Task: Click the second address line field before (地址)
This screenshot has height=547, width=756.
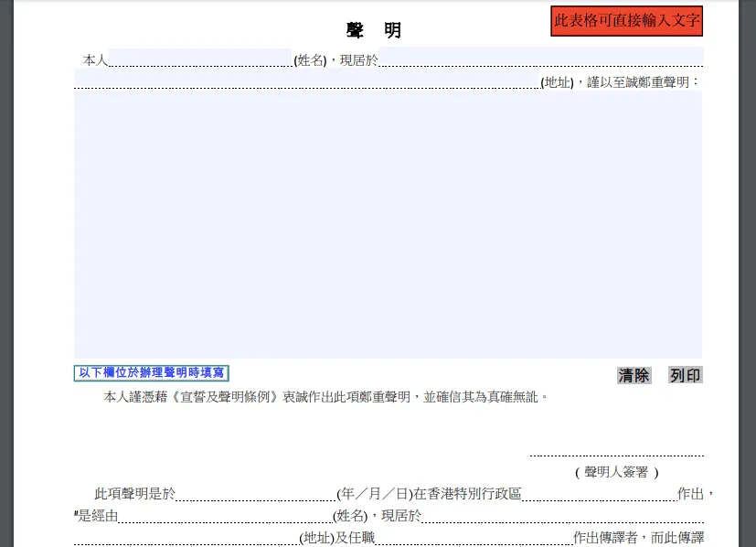Action: [x=306, y=79]
